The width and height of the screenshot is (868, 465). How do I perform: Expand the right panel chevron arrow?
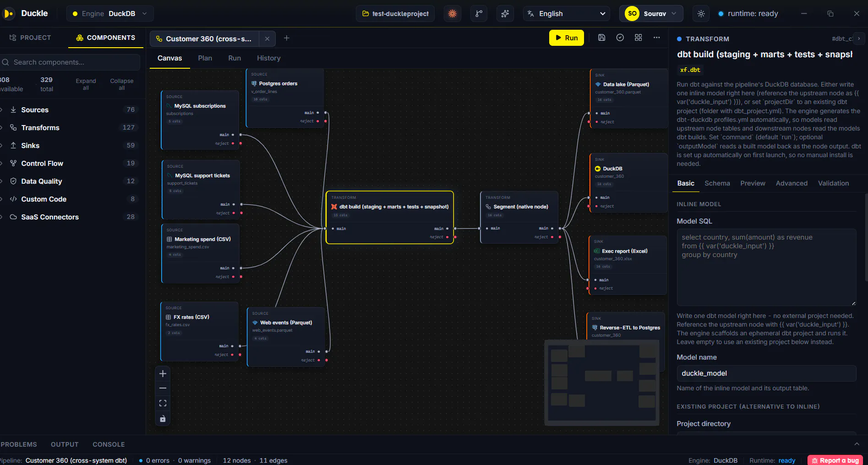point(859,39)
